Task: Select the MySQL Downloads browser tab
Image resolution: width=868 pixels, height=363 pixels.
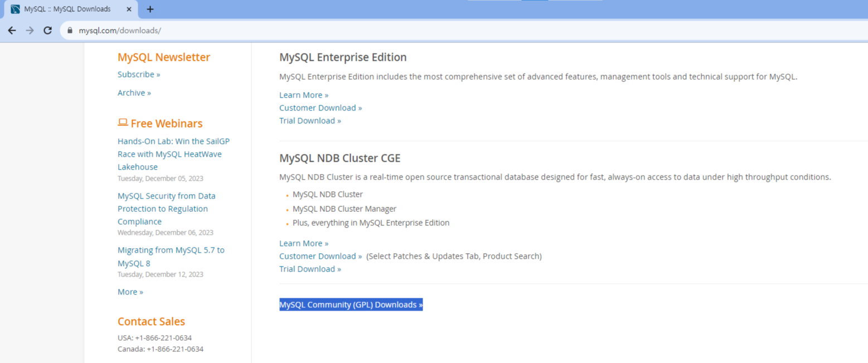Action: 71,9
